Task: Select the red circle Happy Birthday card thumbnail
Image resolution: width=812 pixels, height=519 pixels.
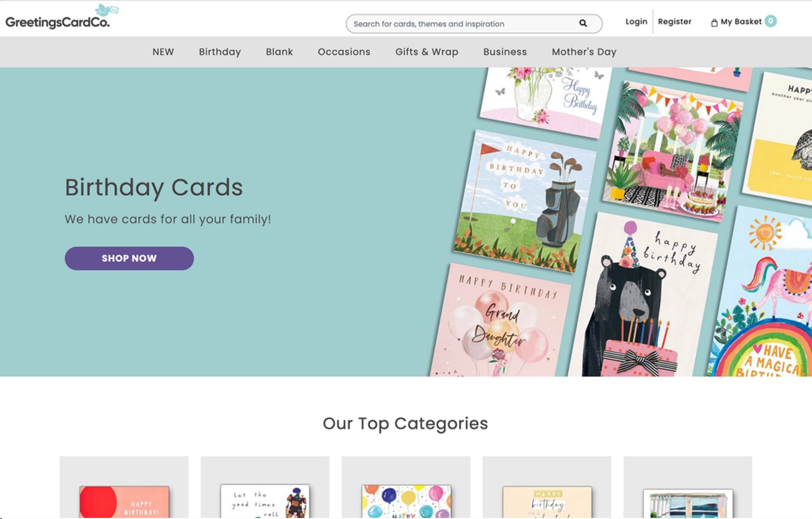Action: [x=124, y=502]
